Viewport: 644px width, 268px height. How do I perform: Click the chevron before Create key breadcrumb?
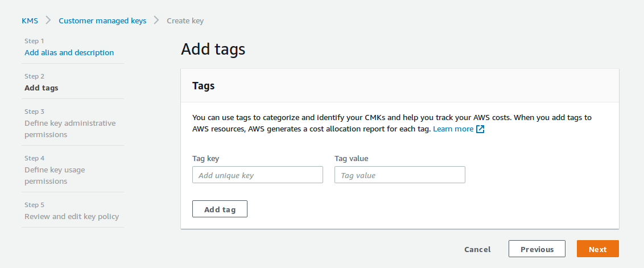pyautogui.click(x=156, y=20)
